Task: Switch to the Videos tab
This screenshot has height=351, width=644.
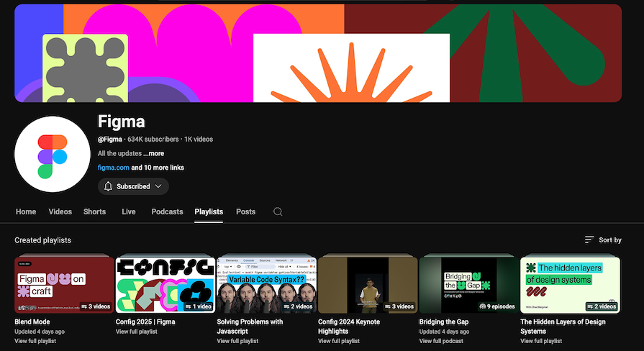Action: (x=60, y=211)
